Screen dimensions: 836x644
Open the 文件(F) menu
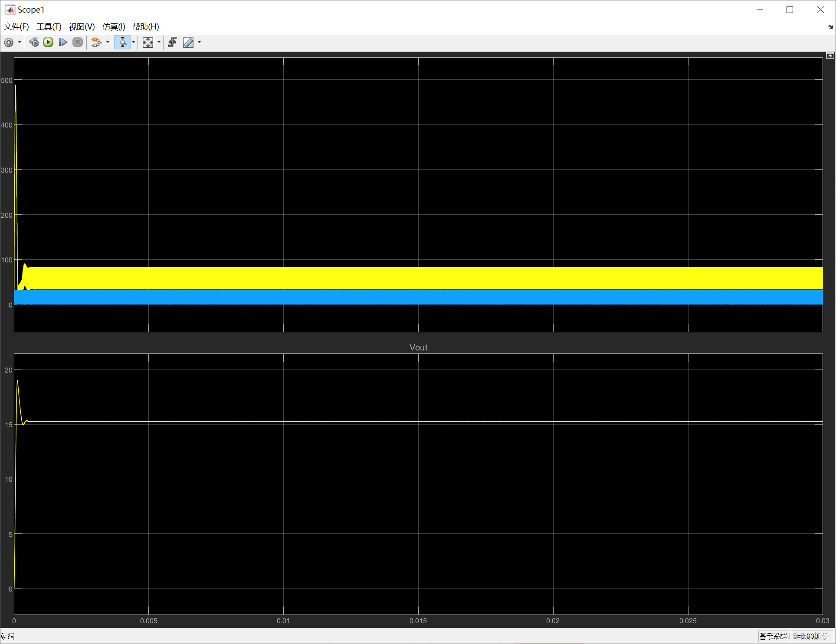coord(16,27)
